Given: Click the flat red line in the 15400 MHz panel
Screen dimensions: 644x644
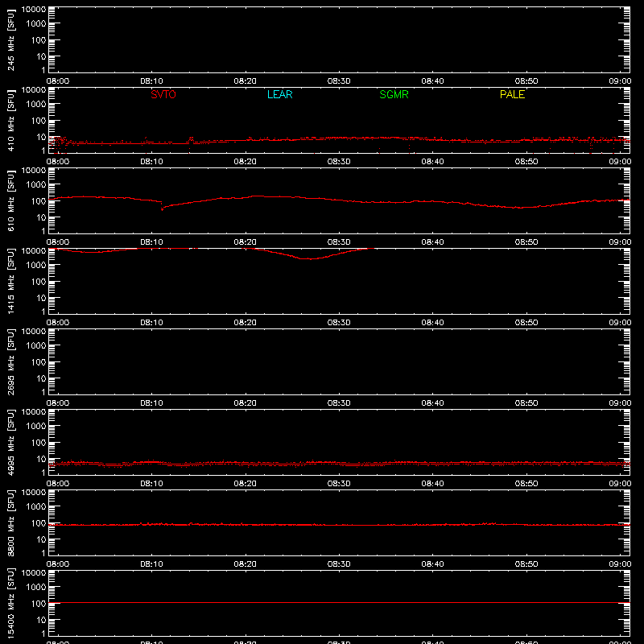Looking at the screenshot, I should pos(339,602).
